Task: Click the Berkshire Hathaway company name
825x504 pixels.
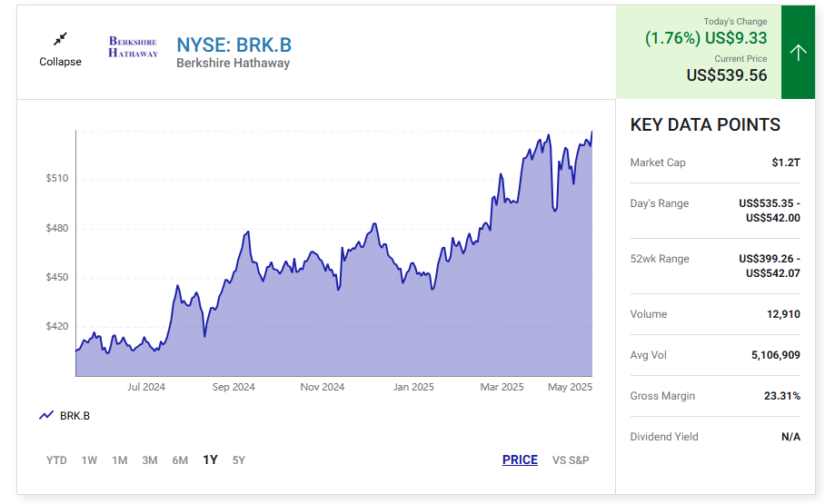Action: (x=234, y=64)
